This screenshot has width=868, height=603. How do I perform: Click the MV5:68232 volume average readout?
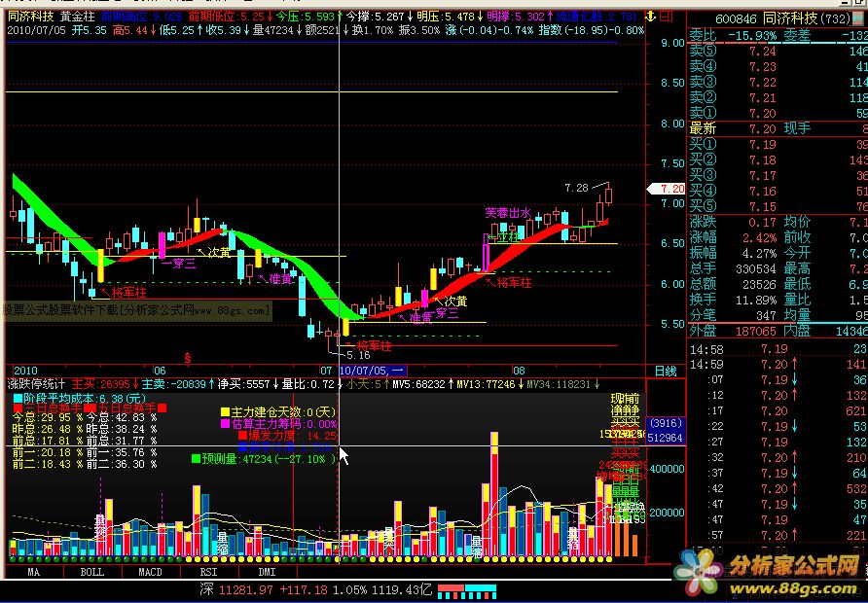pyautogui.click(x=419, y=384)
